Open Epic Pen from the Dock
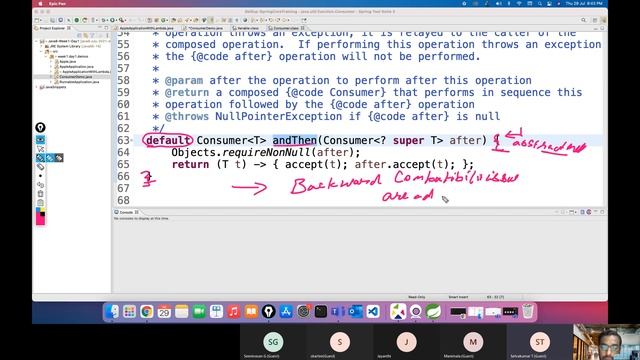 point(268,312)
